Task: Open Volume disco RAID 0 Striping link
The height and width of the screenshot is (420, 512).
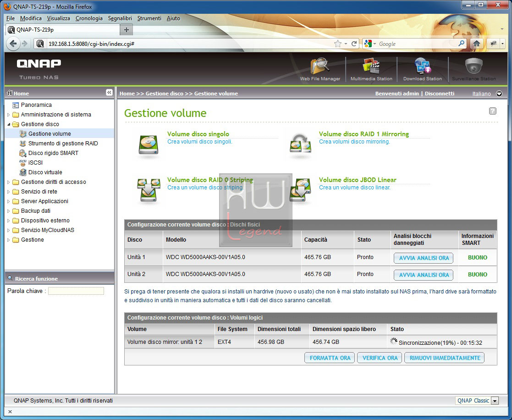Action: (x=210, y=180)
